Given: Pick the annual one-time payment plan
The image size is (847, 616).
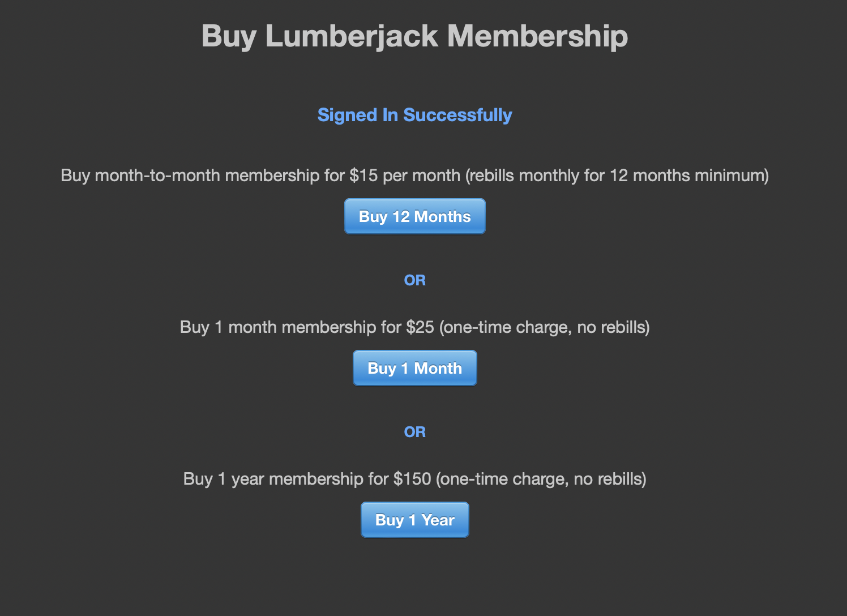Looking at the screenshot, I should [414, 520].
